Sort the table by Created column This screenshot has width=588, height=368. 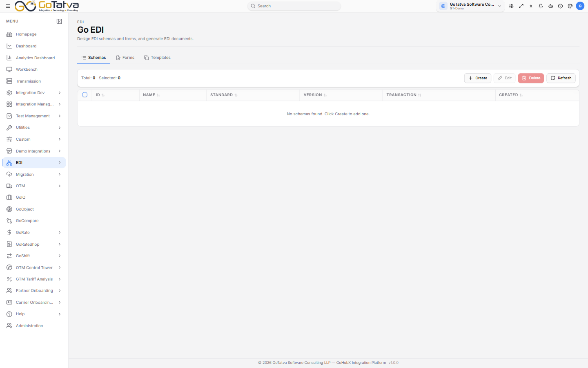(x=511, y=95)
